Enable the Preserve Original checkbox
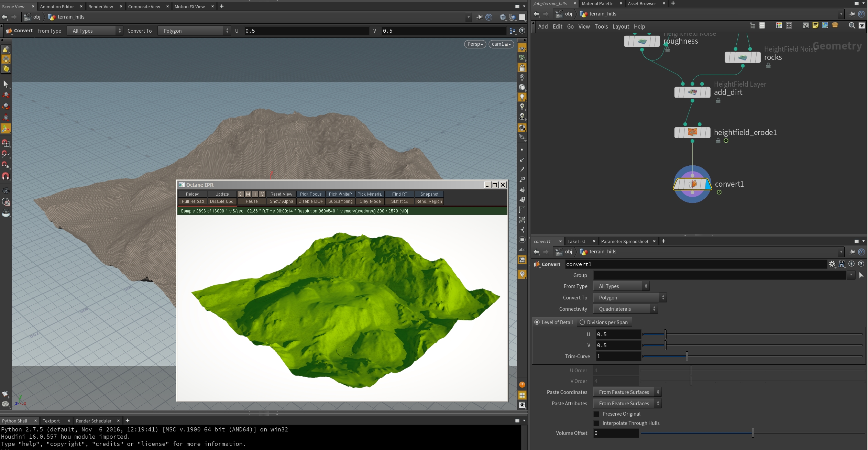868x450 pixels. 596,414
